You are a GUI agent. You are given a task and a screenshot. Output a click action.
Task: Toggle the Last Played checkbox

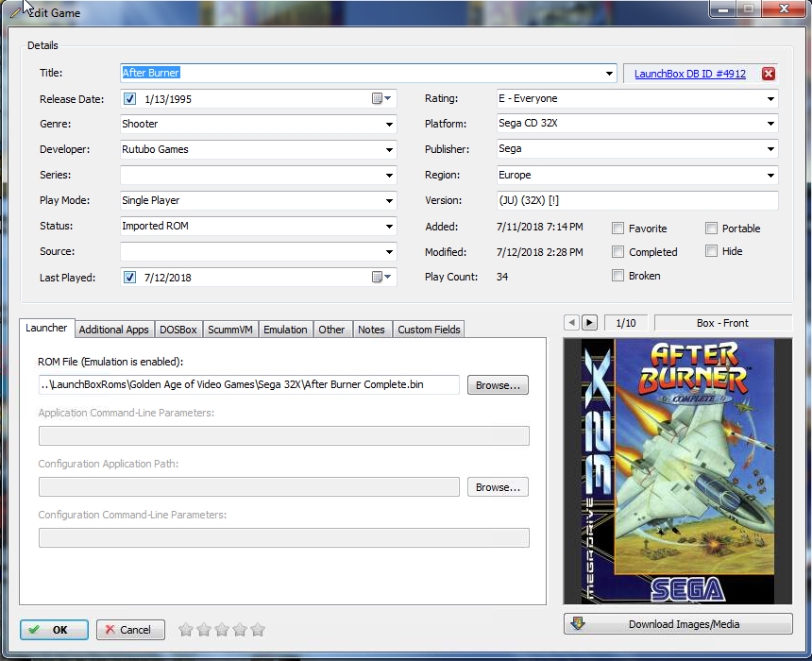point(130,277)
